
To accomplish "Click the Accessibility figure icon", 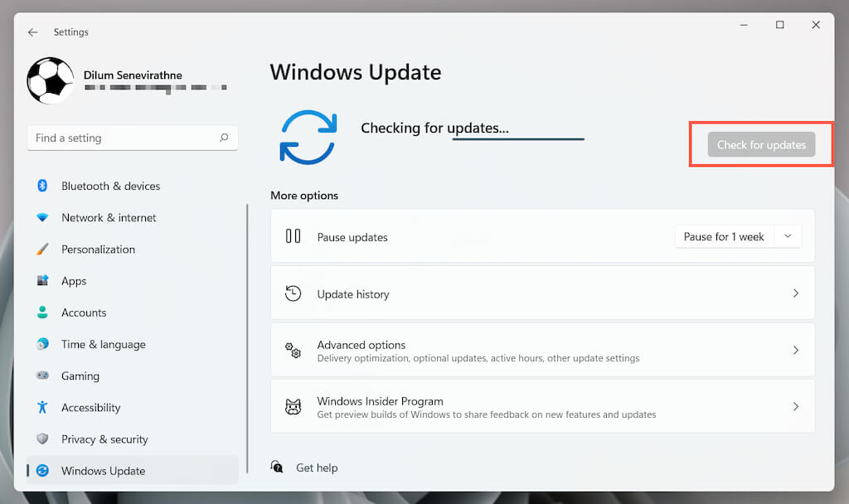I will (42, 407).
